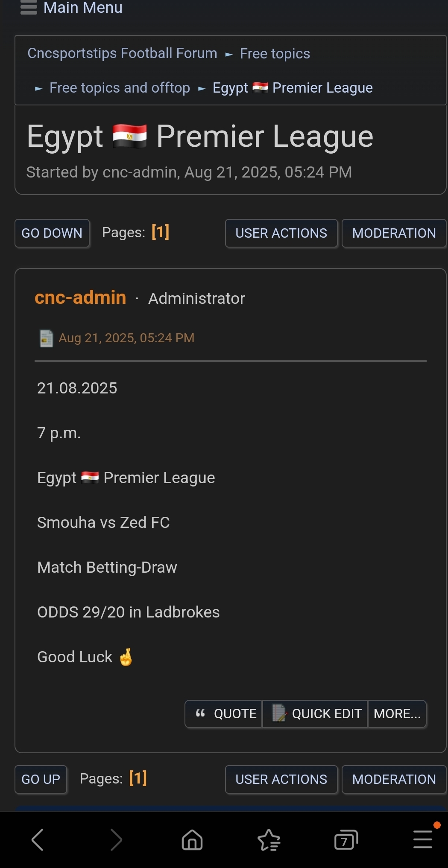The height and width of the screenshot is (868, 448).
Task: Open the Main Menu hamburger icon
Action: click(x=29, y=8)
